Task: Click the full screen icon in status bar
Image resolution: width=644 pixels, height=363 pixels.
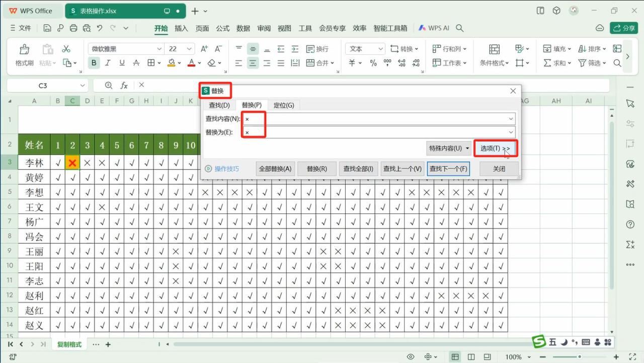Action: [633, 357]
